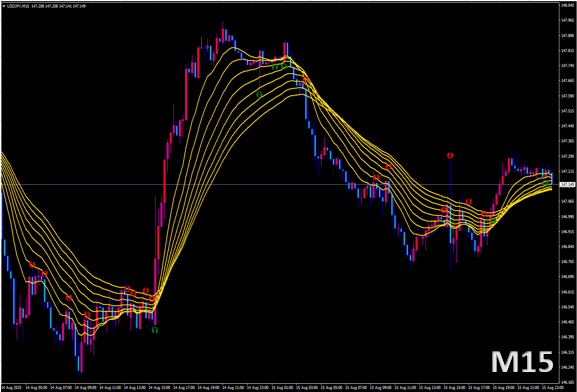Click the highlighted current price label on price axis
Screen dimensions: 577x392
tap(567, 184)
